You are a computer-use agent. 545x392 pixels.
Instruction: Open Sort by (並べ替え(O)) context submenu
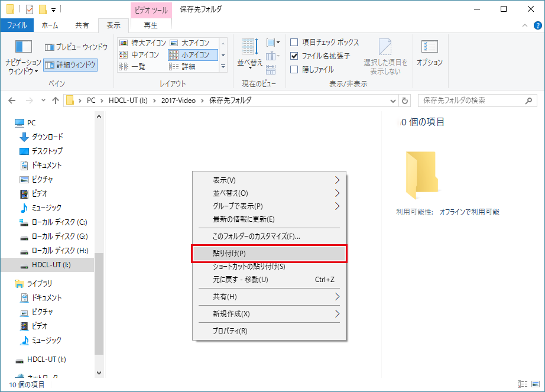pos(269,193)
